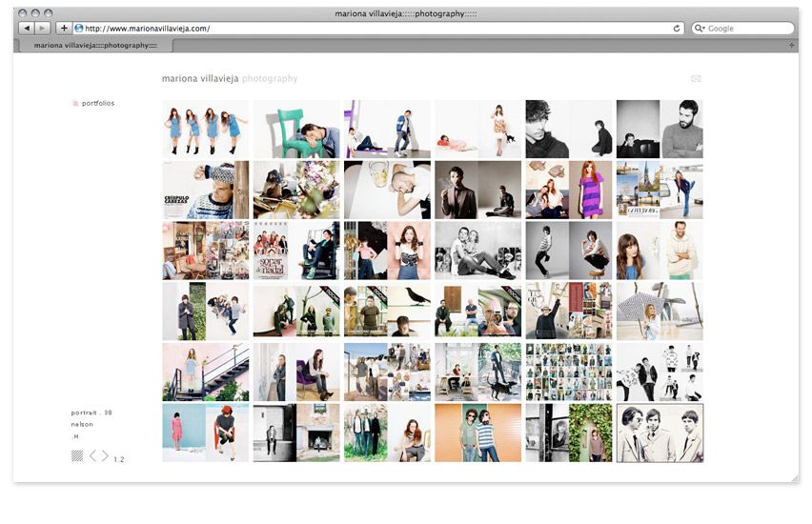This screenshot has width=812, height=524.
Task: Click the grey photography heading text
Action: click(270, 79)
